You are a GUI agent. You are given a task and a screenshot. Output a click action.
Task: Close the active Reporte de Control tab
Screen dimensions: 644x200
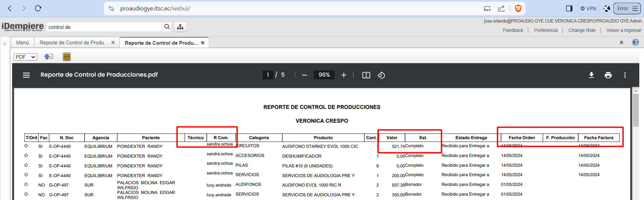pos(203,43)
